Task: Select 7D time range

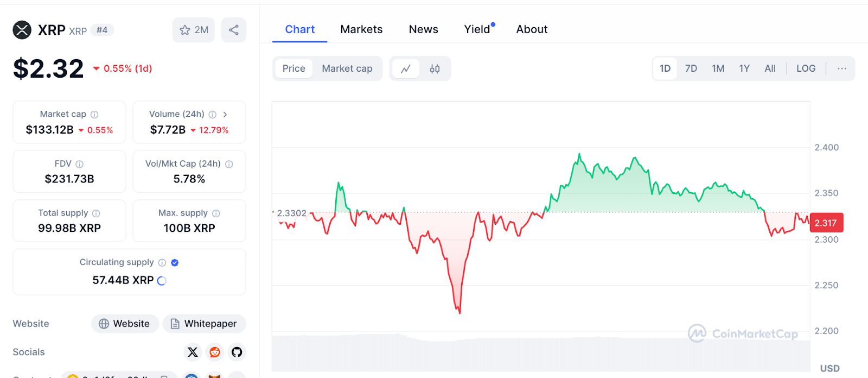Action: click(x=691, y=68)
